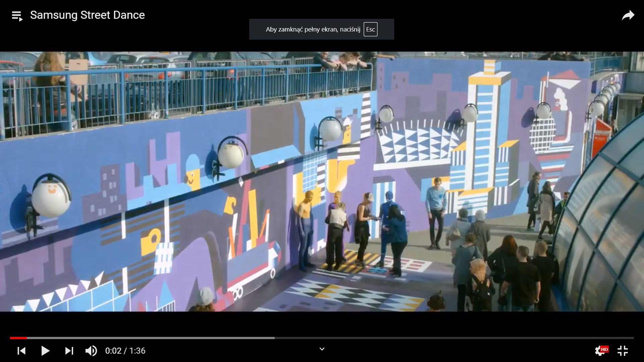
Task: Click the share arrow icon
Action: (x=628, y=15)
